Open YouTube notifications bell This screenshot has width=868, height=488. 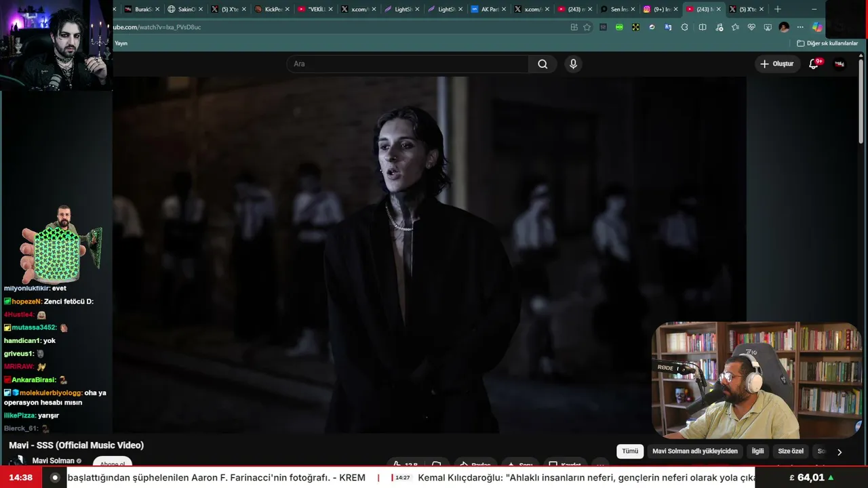(814, 64)
